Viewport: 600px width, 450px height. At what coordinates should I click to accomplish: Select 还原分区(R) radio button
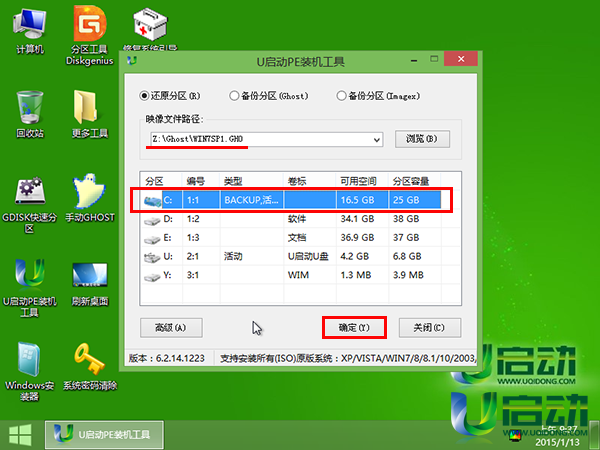144,96
